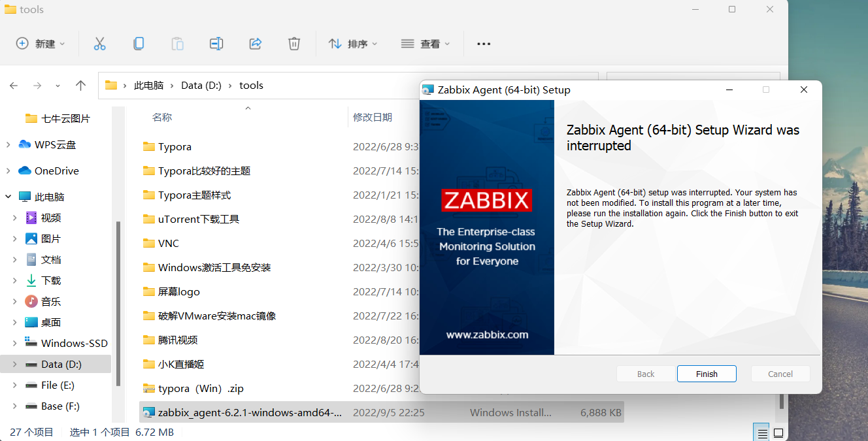The image size is (868, 441).
Task: Select 下载 in the navigation pane
Action: click(51, 280)
